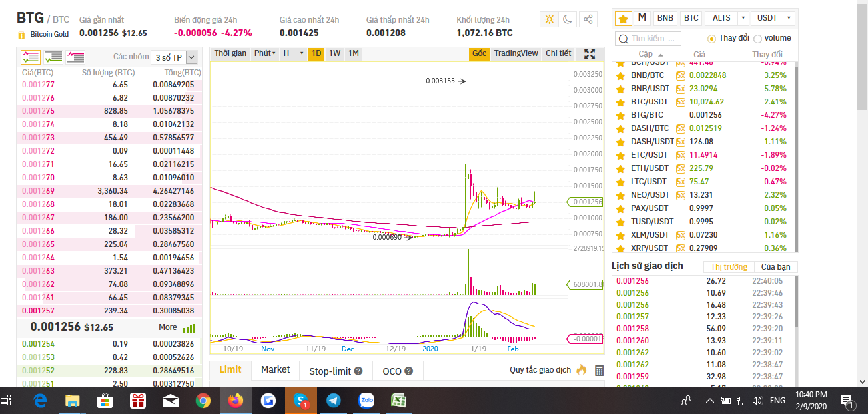Select the Thay đổi radio button
This screenshot has height=414, width=868.
coord(711,39)
